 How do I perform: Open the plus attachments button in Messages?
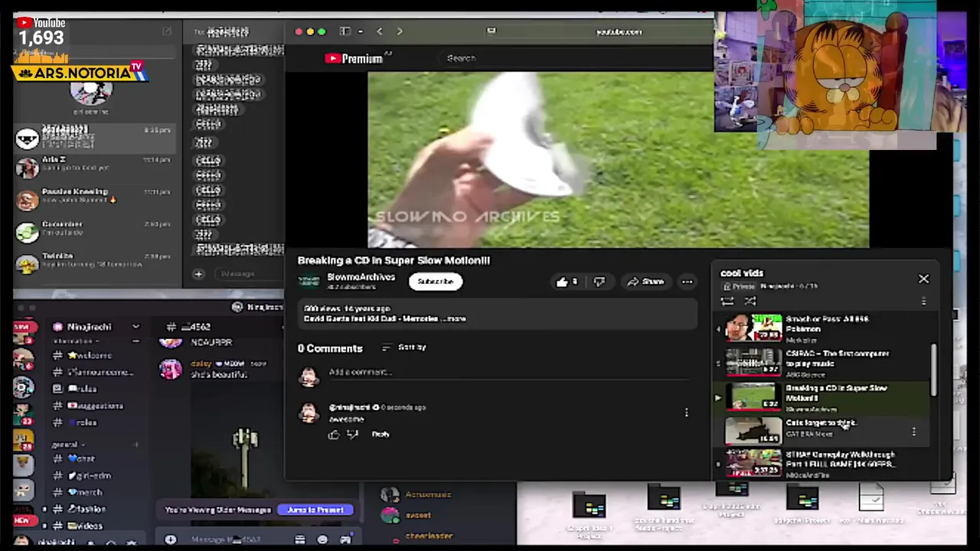(x=198, y=273)
